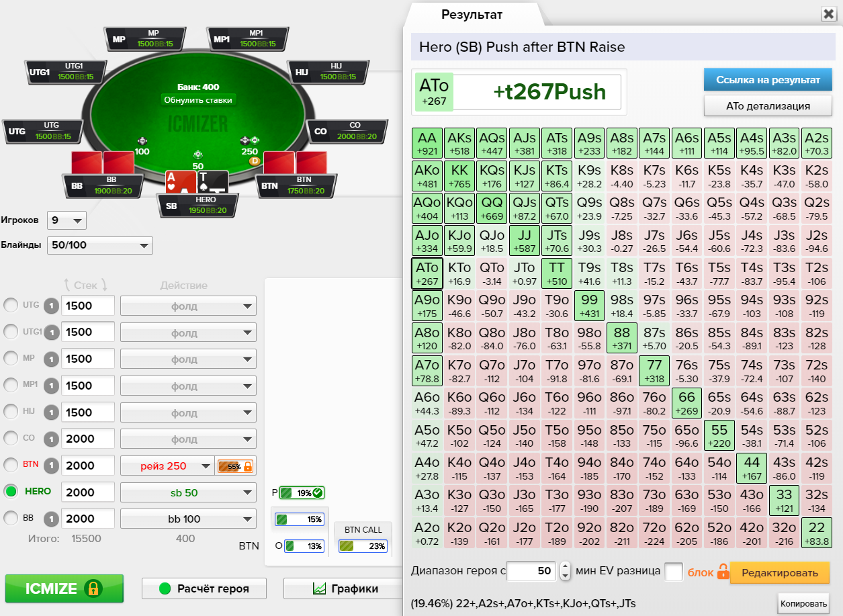The width and height of the screenshot is (843, 616).
Task: Click BB's face-down red cards
Action: tap(103, 163)
